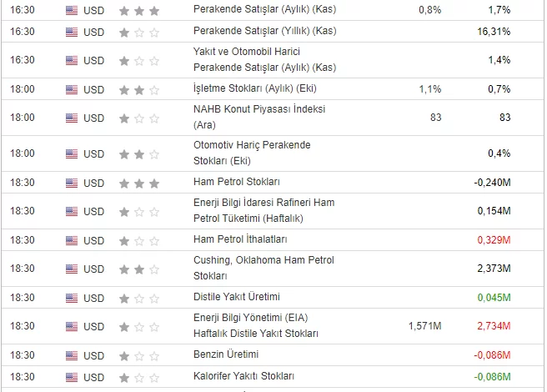Screen dimensions: 547x392
Task: Open Benzin Üretimi event link
Action: coord(225,355)
